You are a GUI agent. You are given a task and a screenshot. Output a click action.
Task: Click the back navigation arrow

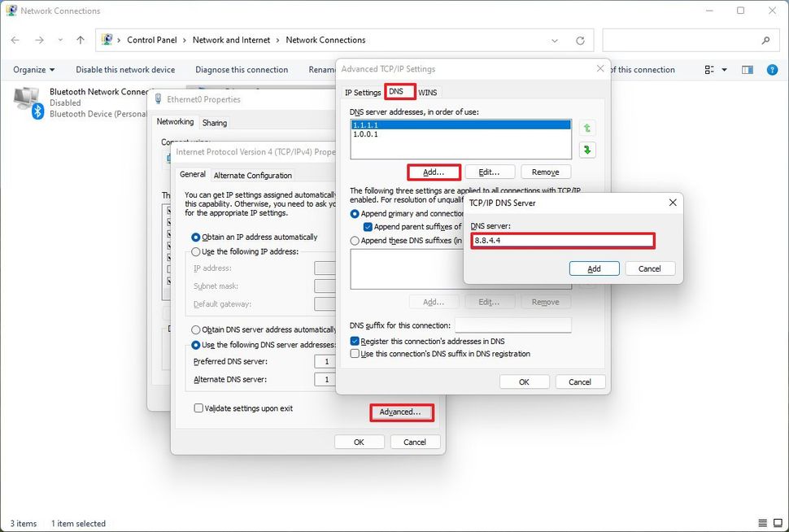(15, 39)
